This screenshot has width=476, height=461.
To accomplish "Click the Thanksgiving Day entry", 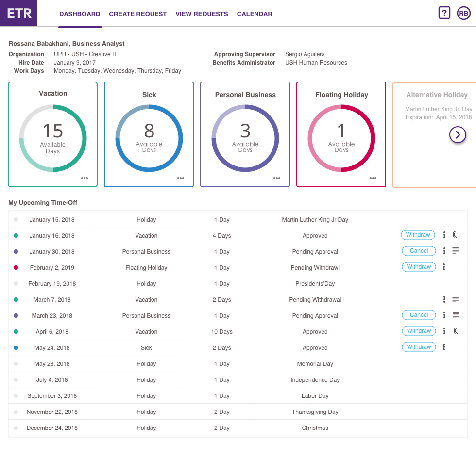I will (x=315, y=412).
